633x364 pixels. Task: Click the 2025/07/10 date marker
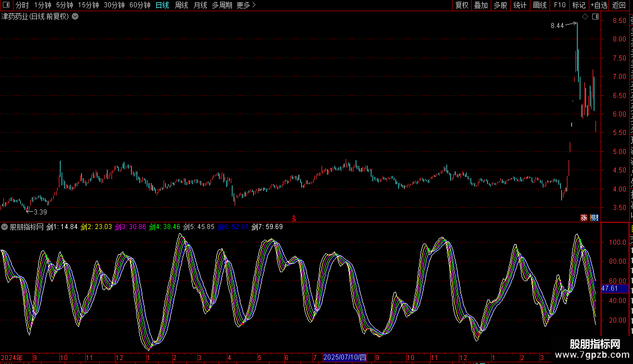(x=345, y=357)
